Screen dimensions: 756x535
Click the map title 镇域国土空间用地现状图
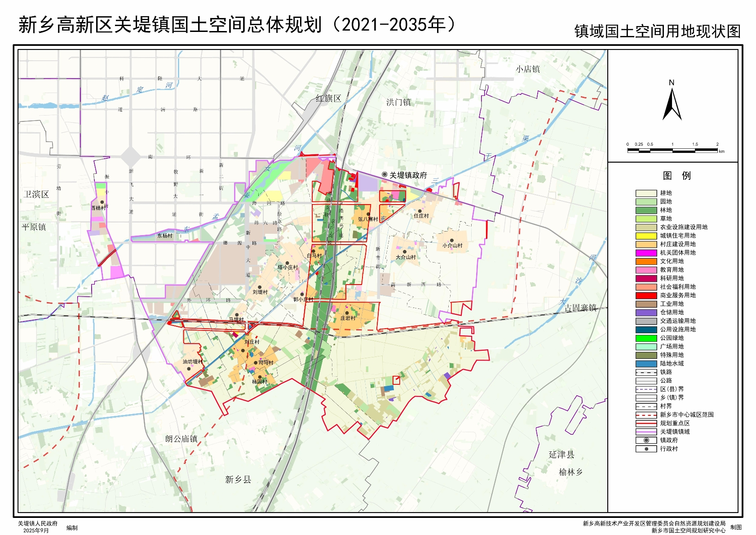click(x=657, y=31)
